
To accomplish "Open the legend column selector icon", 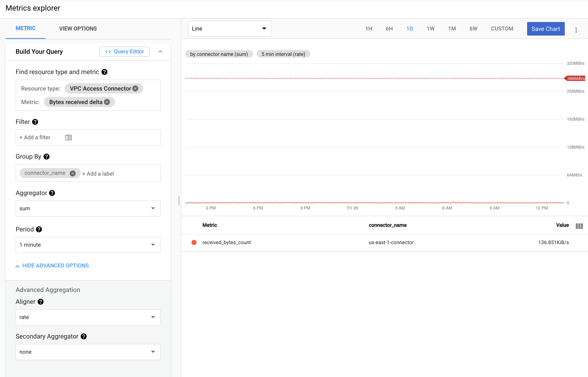I will point(579,226).
